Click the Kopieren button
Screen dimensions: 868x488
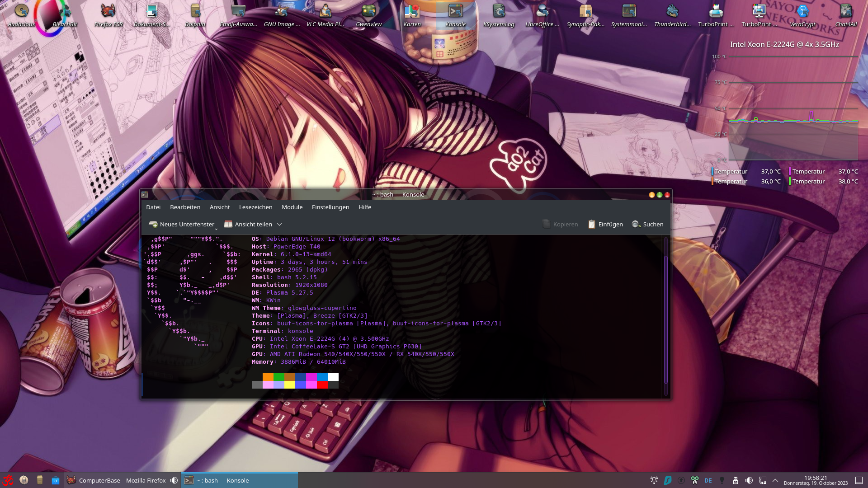point(560,224)
